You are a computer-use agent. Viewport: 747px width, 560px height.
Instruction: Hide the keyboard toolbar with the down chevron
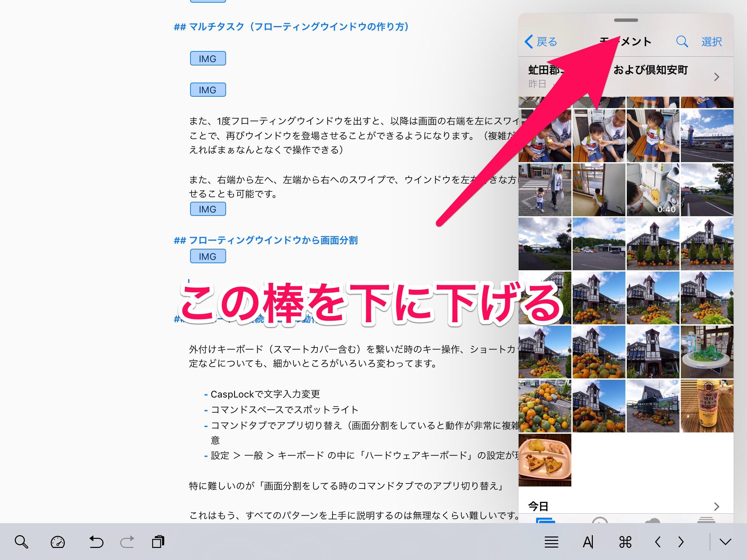pos(725,543)
